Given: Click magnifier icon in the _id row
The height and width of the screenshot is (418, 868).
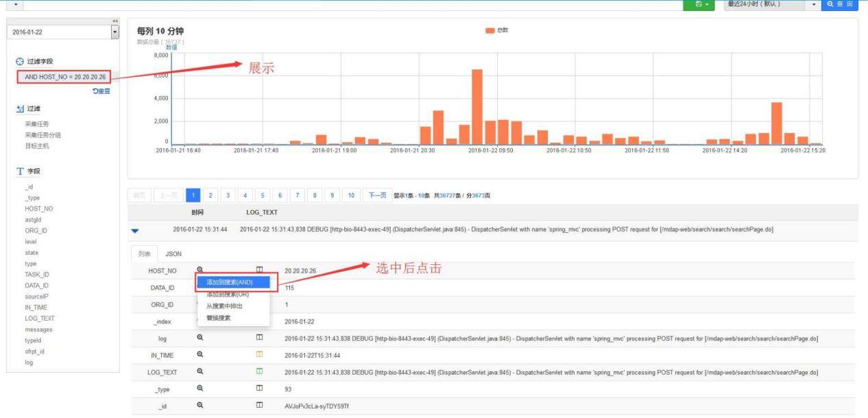Looking at the screenshot, I should [x=200, y=406].
